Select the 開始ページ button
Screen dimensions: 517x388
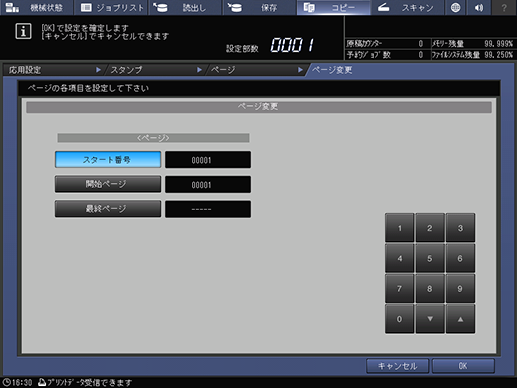coord(108,184)
